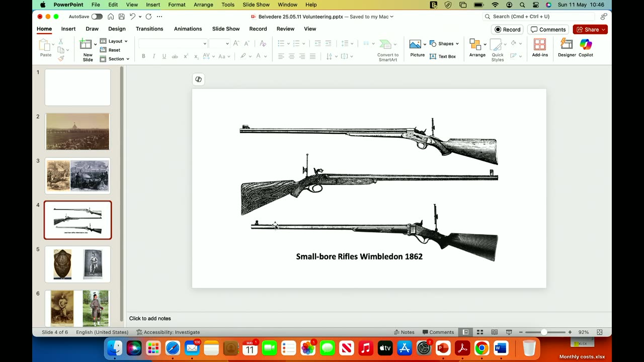
Task: Open the Shapes dropdown
Action: [x=444, y=44]
